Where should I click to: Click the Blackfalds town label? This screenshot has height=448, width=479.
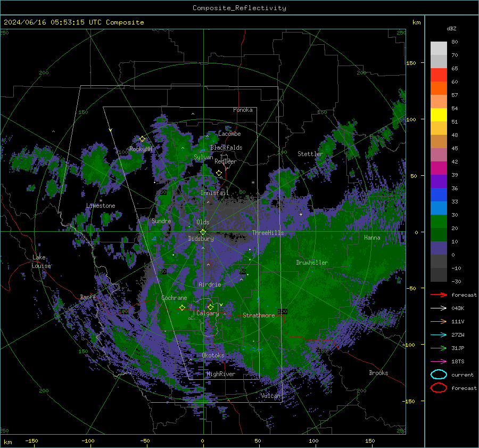(226, 148)
